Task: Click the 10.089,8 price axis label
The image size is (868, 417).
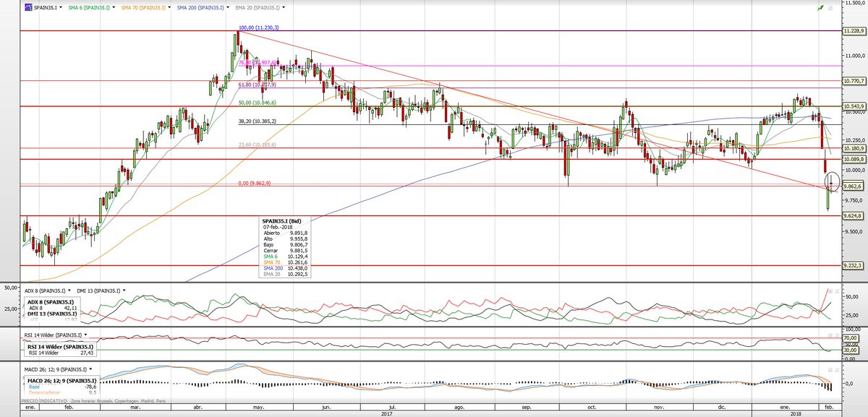Action: (x=855, y=159)
